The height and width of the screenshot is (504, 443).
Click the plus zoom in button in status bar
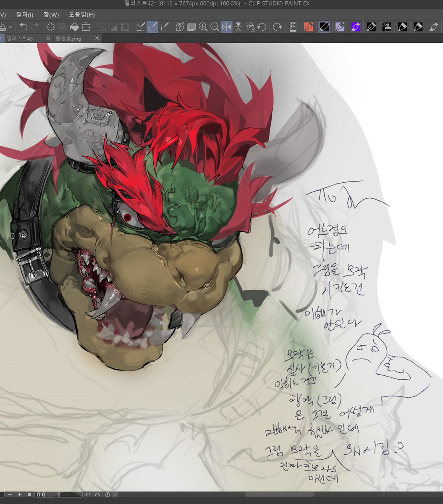pyautogui.click(x=19, y=494)
